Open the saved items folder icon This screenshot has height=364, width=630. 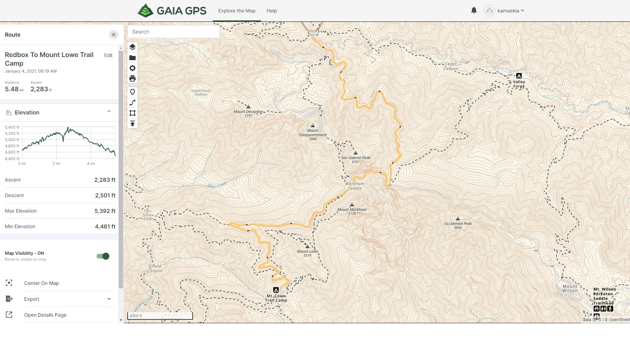[x=133, y=58]
